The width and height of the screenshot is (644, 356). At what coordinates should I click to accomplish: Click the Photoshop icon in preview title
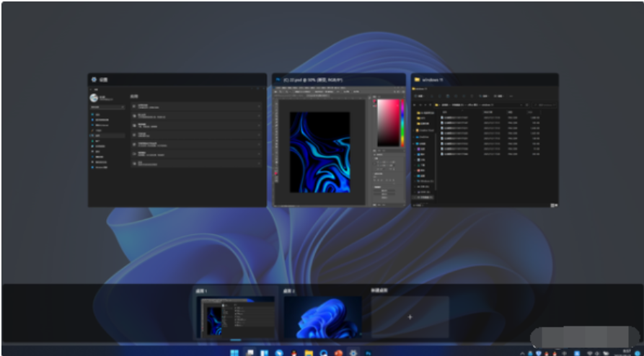pos(278,79)
